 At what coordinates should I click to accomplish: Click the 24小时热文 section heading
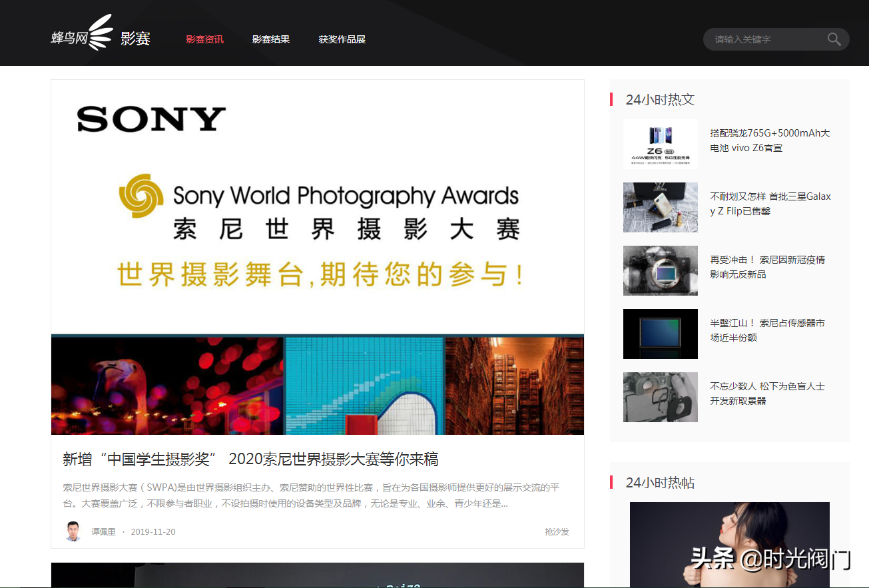tap(660, 99)
